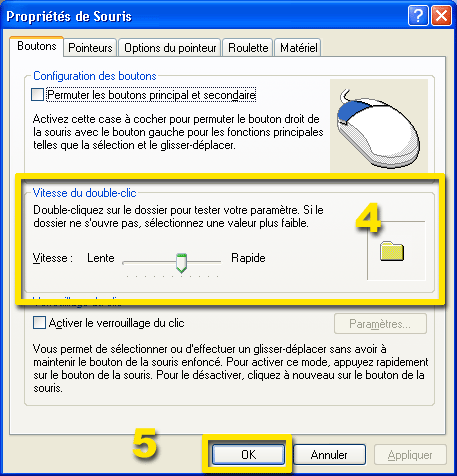Image resolution: width=457 pixels, height=476 pixels.
Task: Confirm with the OK button
Action: (248, 454)
